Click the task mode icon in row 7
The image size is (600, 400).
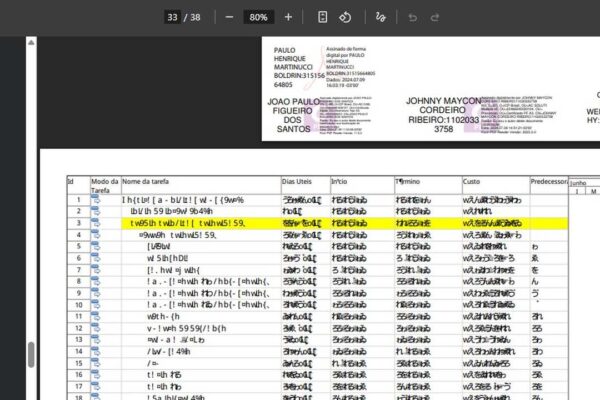[95, 270]
